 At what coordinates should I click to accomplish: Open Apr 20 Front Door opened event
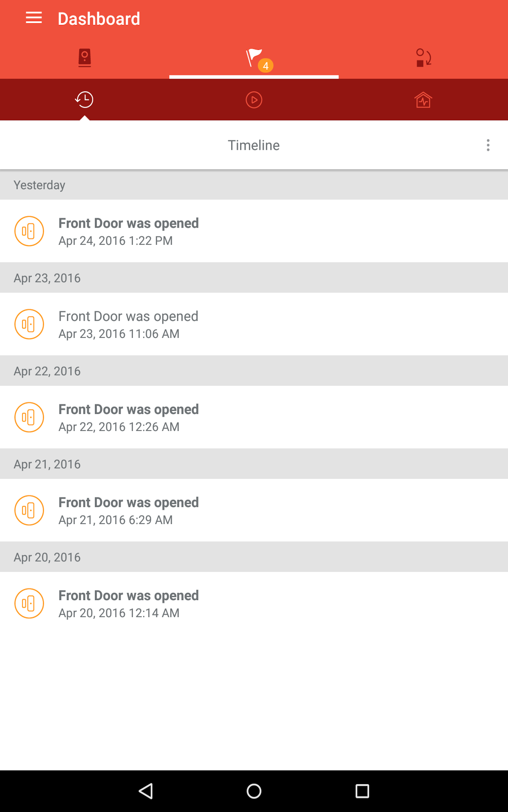point(254,604)
